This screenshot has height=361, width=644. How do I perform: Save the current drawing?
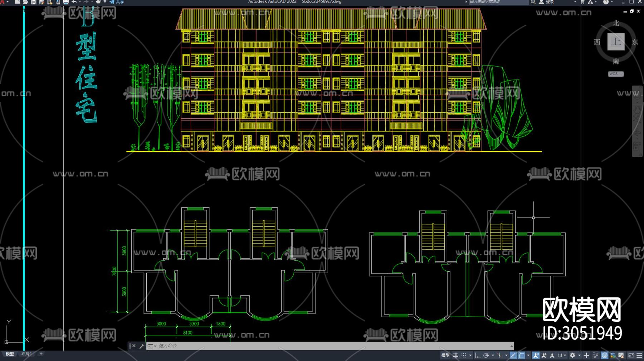point(34,2)
